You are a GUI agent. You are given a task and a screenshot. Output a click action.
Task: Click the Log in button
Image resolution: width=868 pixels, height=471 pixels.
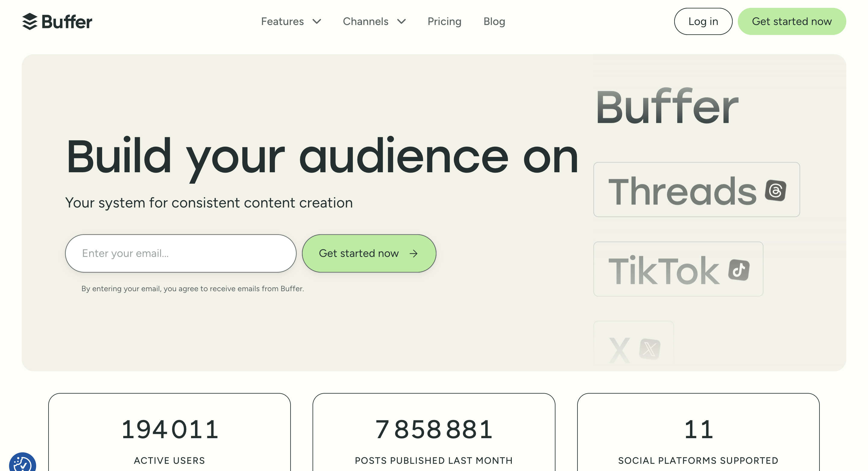click(703, 21)
